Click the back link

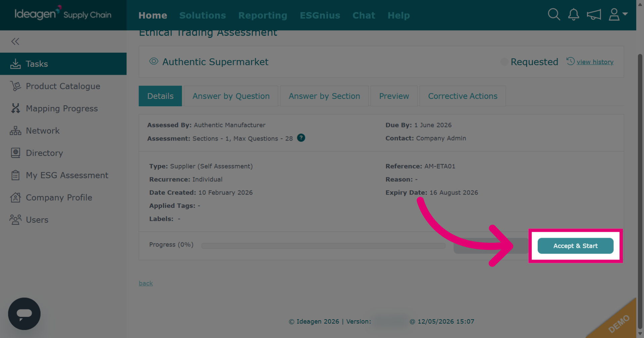146,283
